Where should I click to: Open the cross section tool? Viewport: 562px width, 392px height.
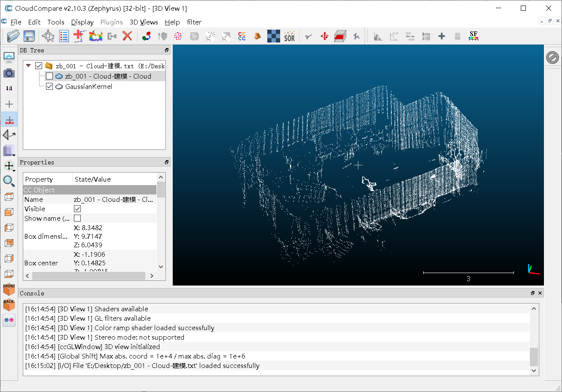coord(340,36)
